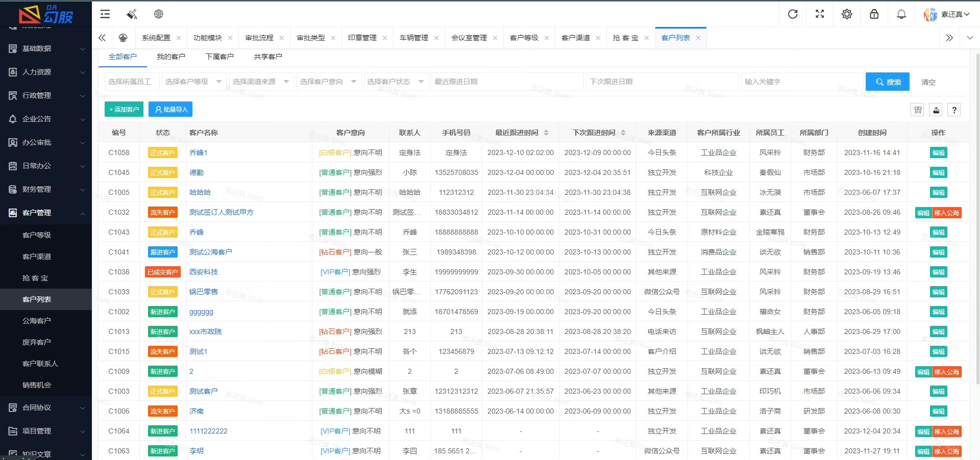The width and height of the screenshot is (980, 460).
Task: Click the 添加客户 button
Action: click(124, 110)
